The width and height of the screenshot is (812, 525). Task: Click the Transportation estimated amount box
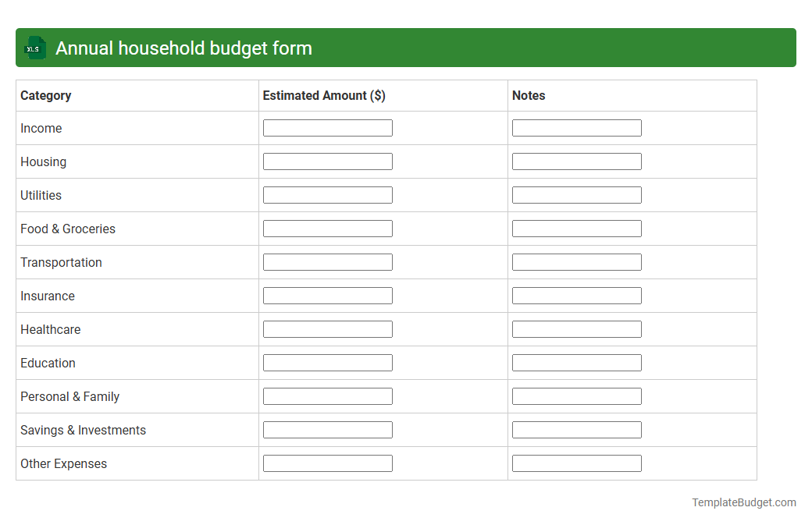tap(327, 261)
